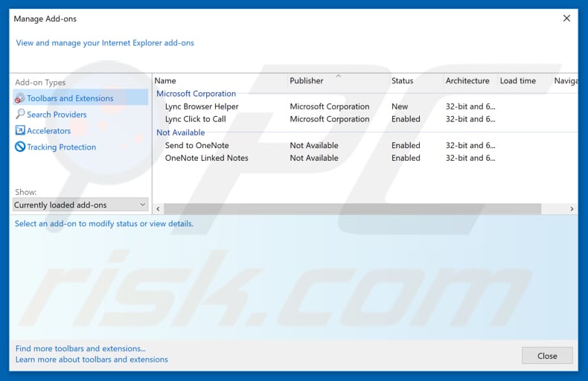This screenshot has width=588, height=381.
Task: Click architecture cell of OneNote Linked Notes
Action: pos(470,158)
